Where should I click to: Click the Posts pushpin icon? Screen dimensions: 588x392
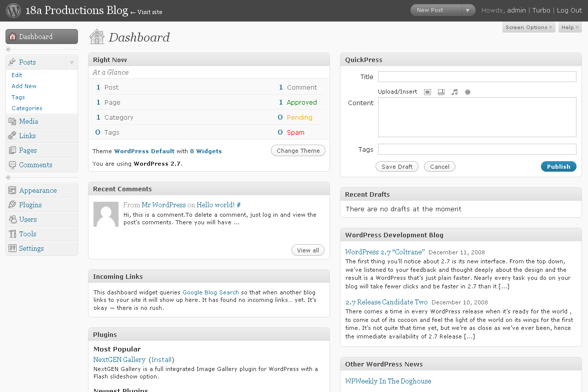tap(12, 62)
